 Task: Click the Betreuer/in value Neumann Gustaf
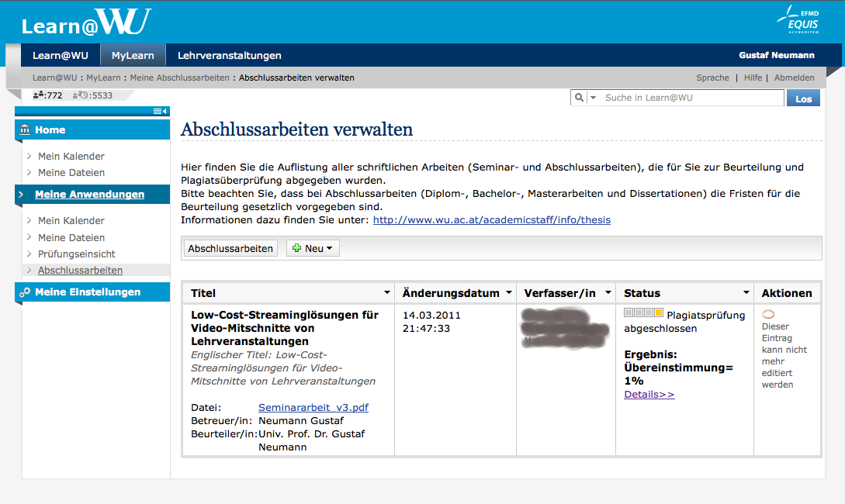tap(301, 420)
